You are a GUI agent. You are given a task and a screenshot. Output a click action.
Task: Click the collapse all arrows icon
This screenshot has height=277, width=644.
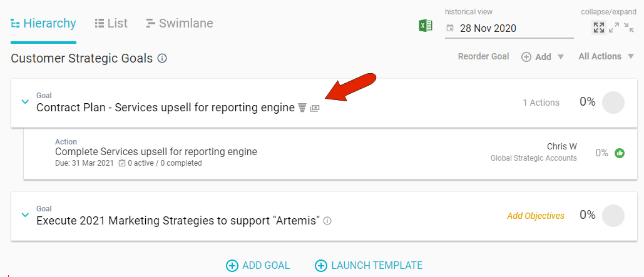point(629,28)
